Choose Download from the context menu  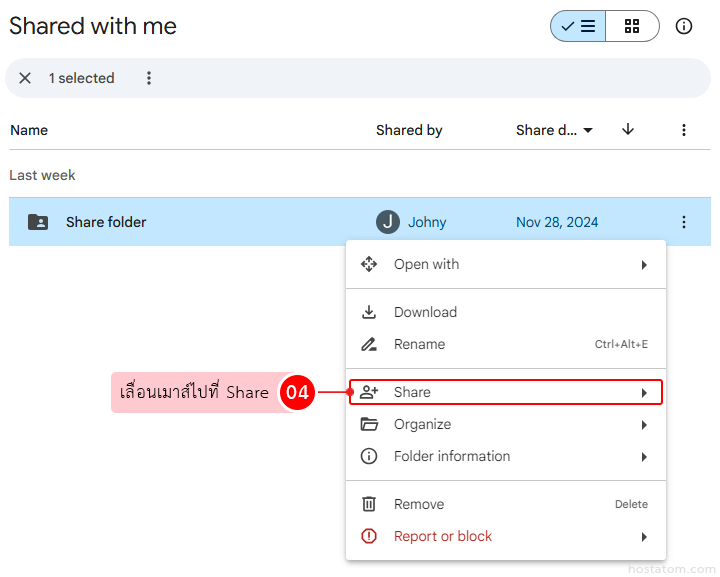(x=425, y=312)
